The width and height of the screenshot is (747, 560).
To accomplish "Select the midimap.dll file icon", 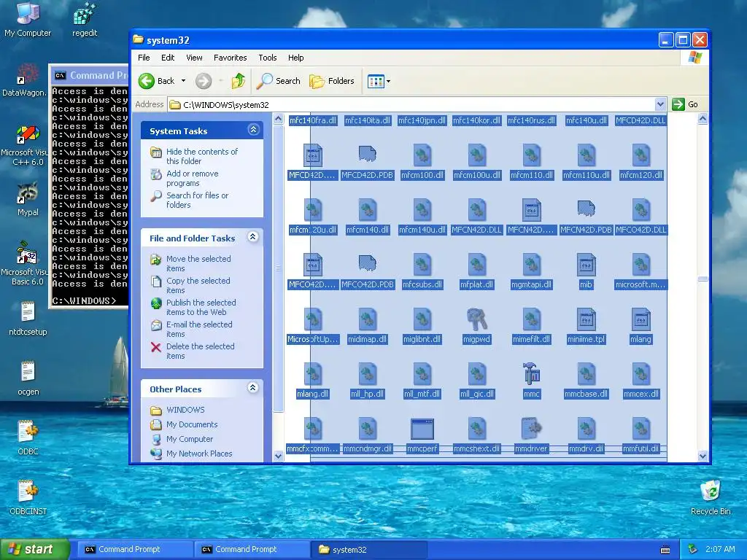I will click(368, 319).
